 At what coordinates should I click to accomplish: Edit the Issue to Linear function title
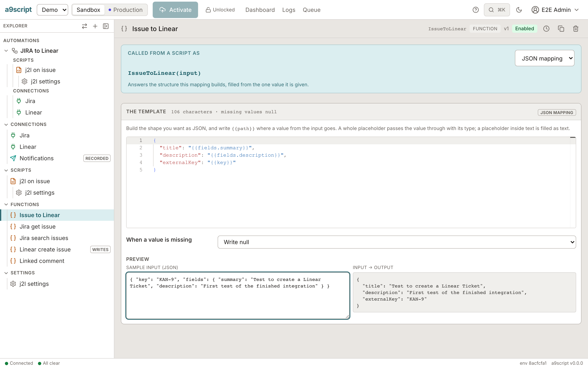[155, 29]
